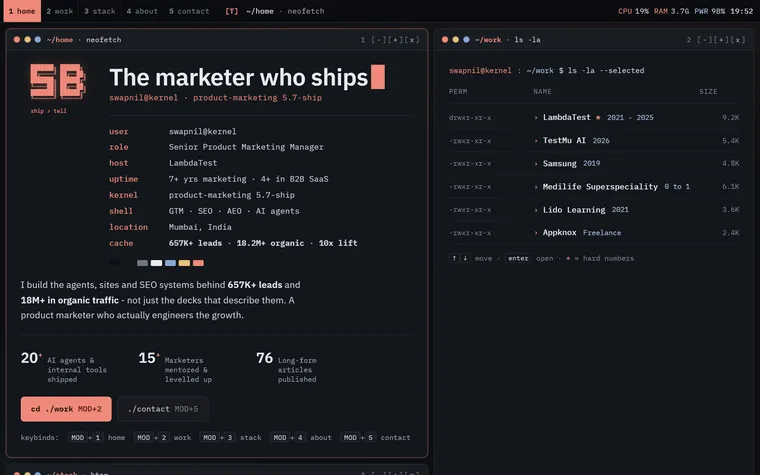Click the MOD+1 home keybind

point(97,438)
